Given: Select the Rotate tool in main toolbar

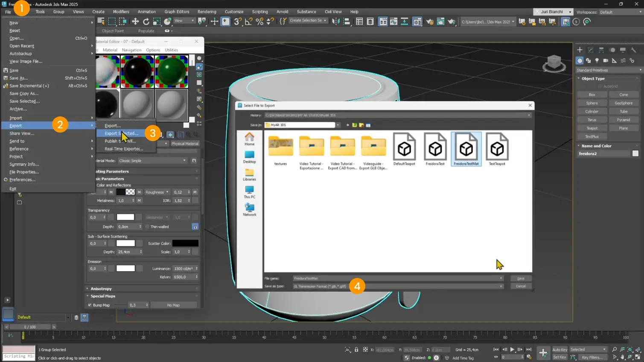Looking at the screenshot, I should pos(146,21).
